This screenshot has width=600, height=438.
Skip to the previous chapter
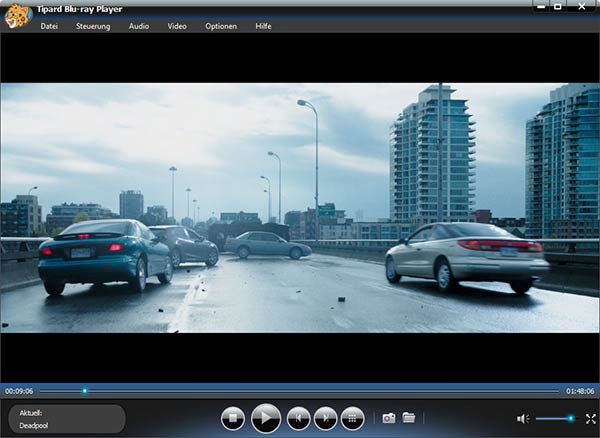(298, 418)
